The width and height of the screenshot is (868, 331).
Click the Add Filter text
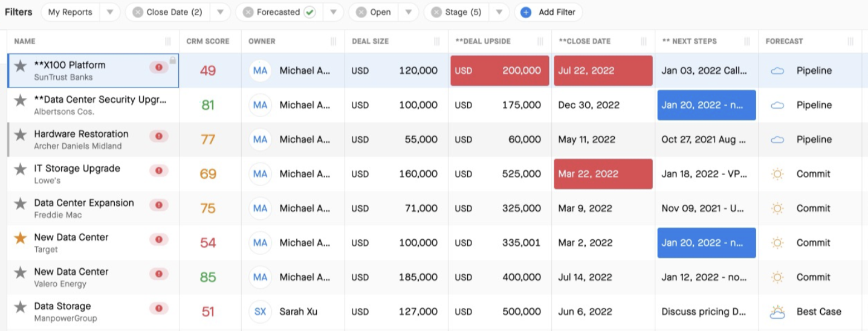point(557,12)
